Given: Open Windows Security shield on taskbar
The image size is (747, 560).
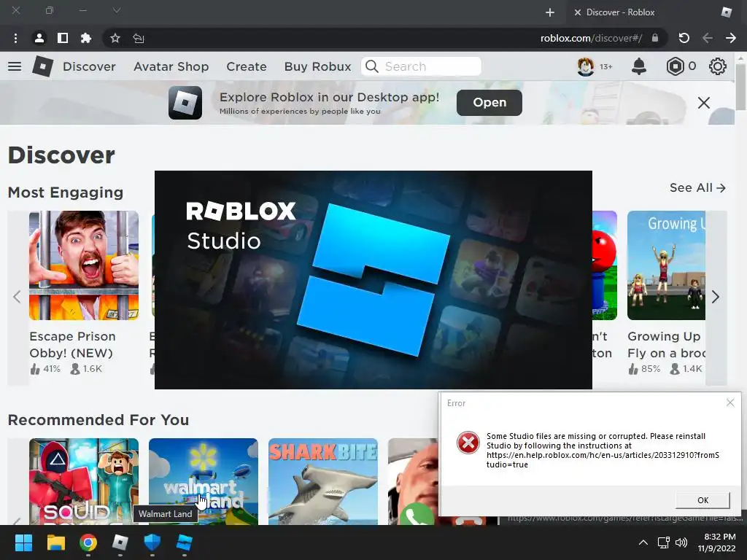Looking at the screenshot, I should point(152,542).
